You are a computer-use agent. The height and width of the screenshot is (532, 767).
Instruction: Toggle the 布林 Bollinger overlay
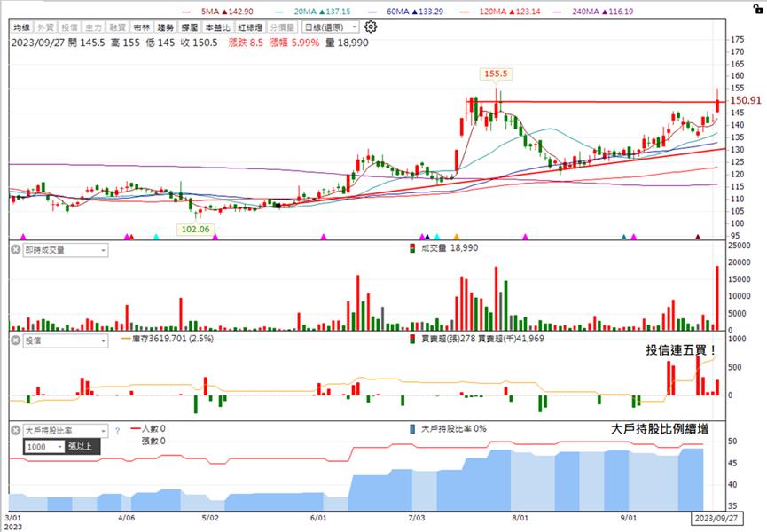point(142,27)
